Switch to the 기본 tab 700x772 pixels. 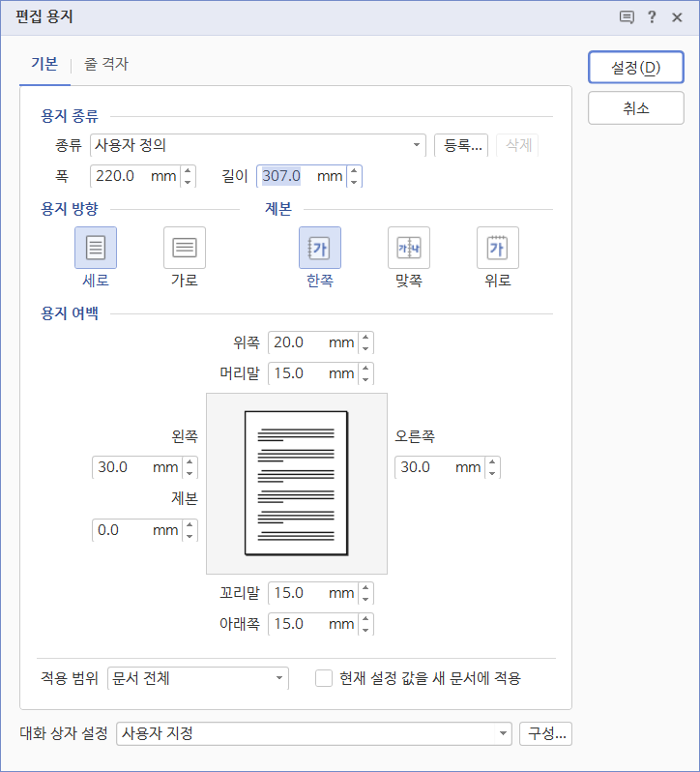(44, 64)
